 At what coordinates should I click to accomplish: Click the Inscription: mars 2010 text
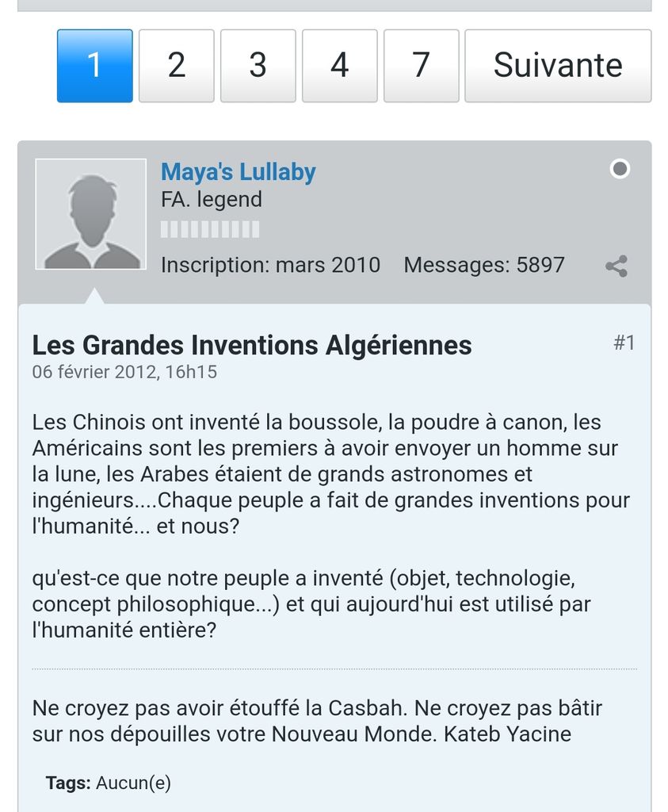tap(270, 265)
